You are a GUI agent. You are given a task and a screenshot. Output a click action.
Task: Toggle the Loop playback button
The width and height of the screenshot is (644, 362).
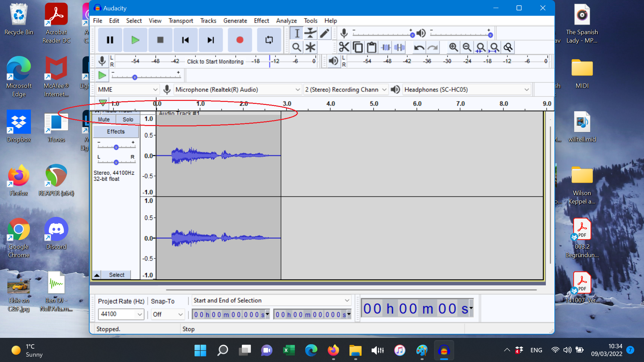coord(269,40)
